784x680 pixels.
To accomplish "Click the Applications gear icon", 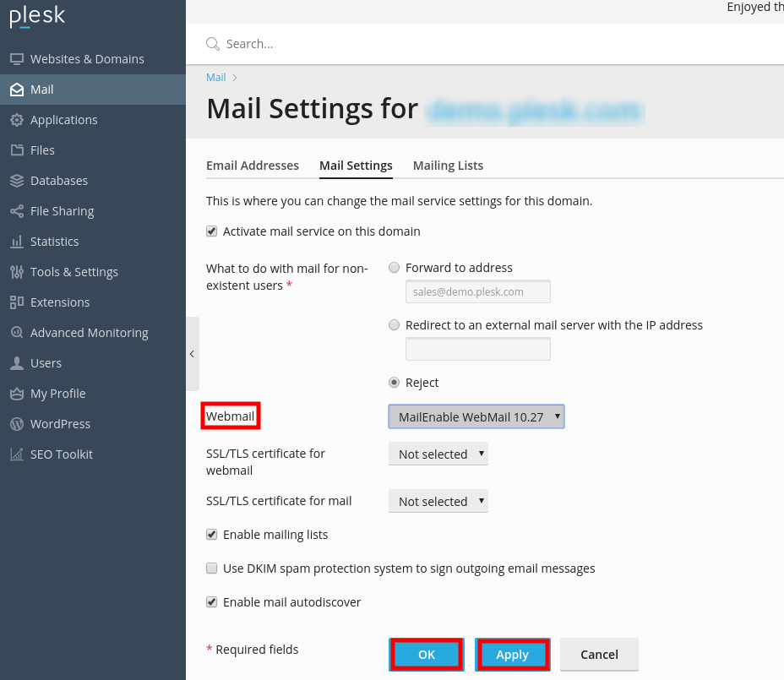I will pos(17,120).
